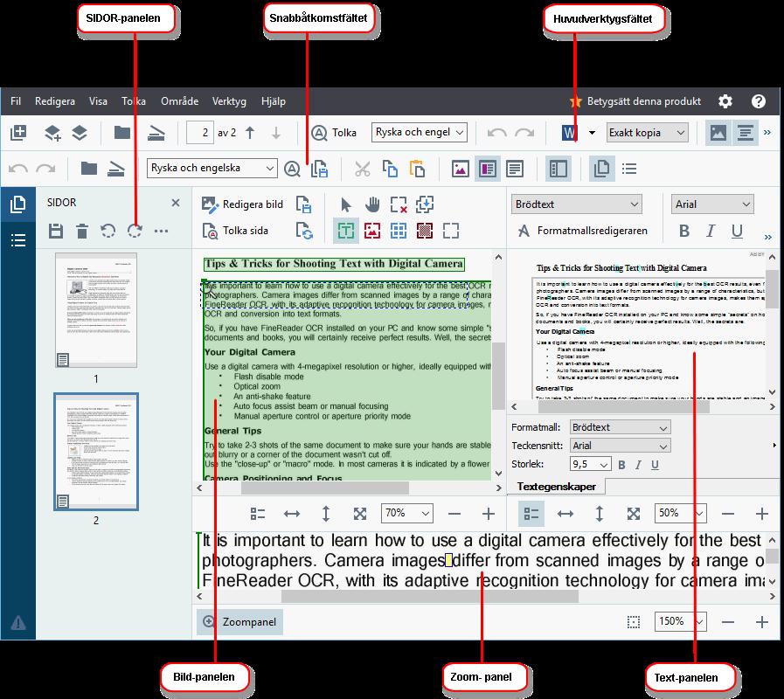This screenshot has height=699, width=784.
Task: Click the copy icon in quick access bar
Action: point(390,169)
